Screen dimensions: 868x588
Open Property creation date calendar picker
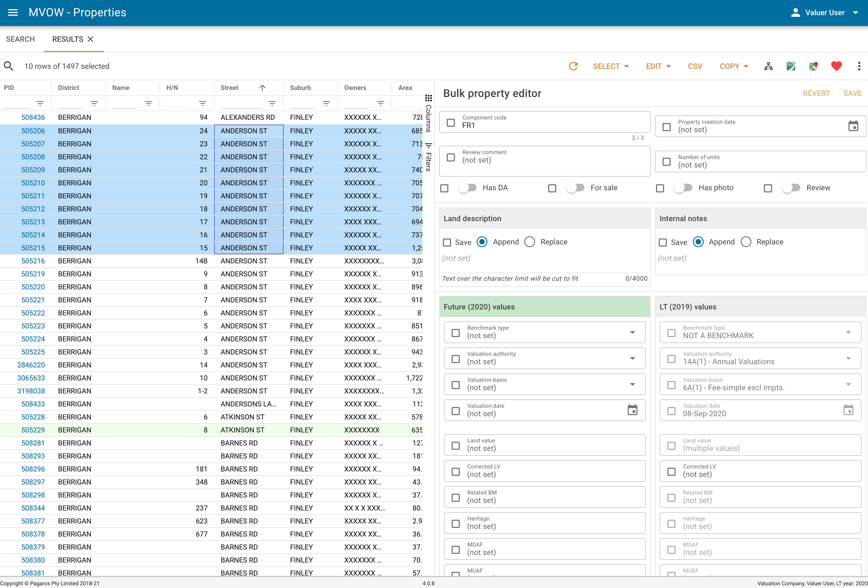(853, 126)
